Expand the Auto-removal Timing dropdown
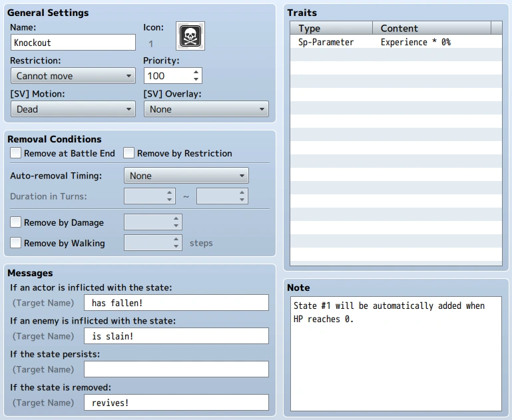 click(x=186, y=176)
